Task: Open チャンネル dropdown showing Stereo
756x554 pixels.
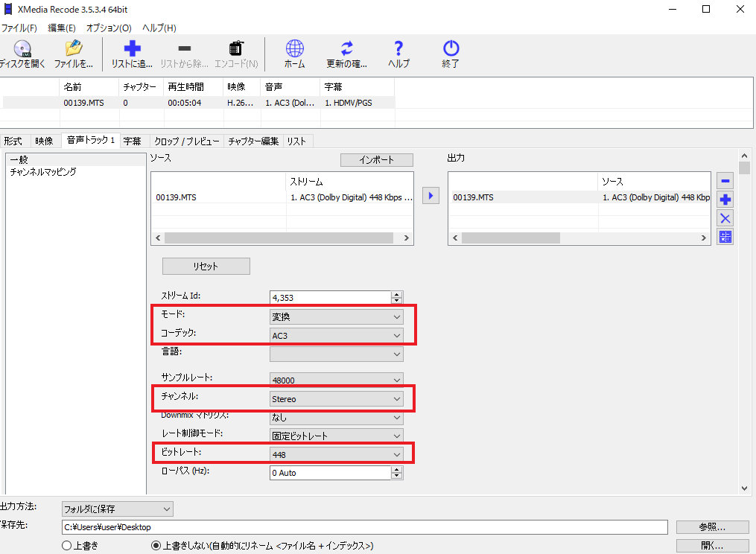Action: click(336, 398)
